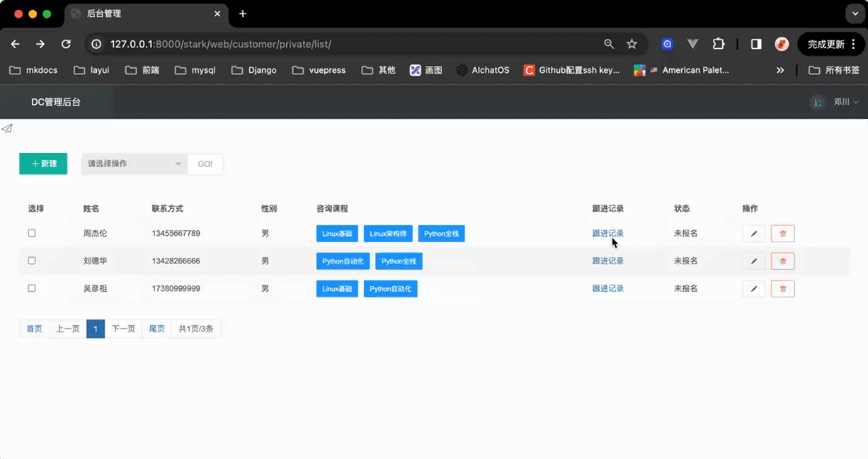Reload the page with the refresh icon
The image size is (868, 459).
[66, 44]
